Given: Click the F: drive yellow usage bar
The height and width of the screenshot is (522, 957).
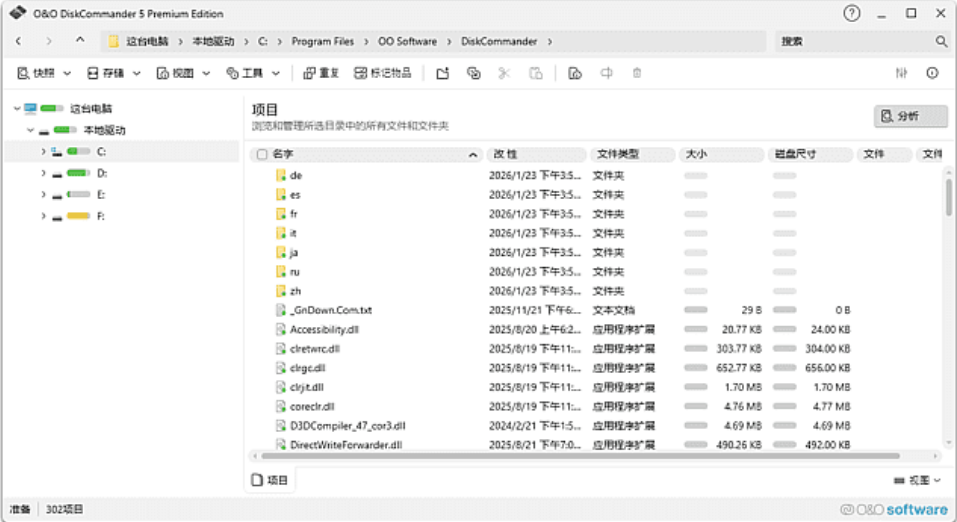Looking at the screenshot, I should click(x=78, y=216).
